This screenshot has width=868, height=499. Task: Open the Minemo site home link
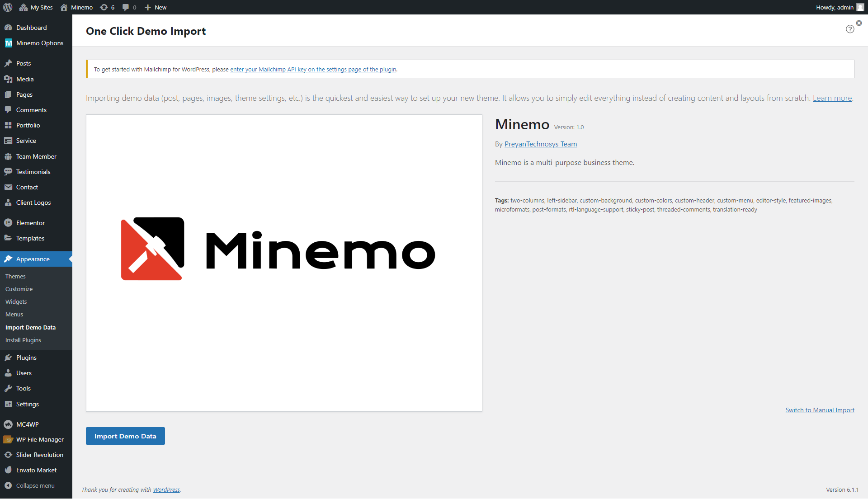[76, 7]
